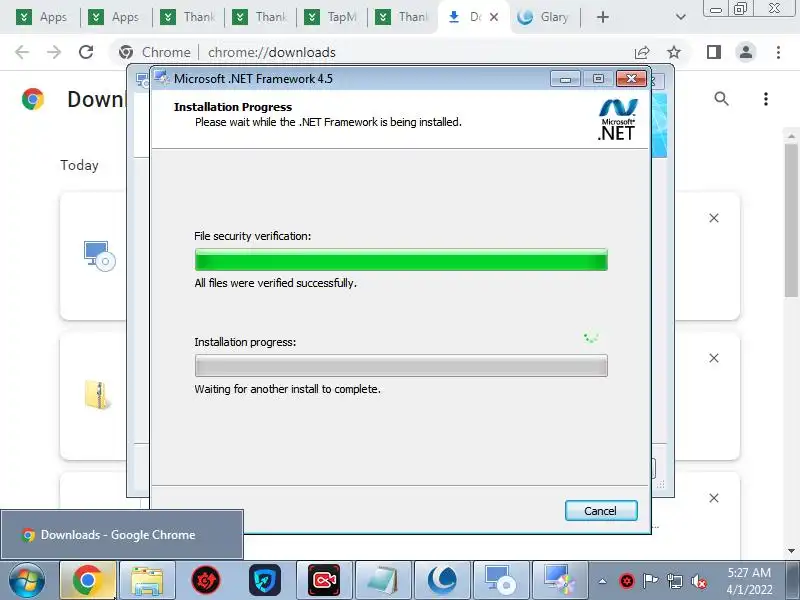Select the Downloads - Google Chrome taskbar preview
Viewport: 800px width, 600px height.
[x=122, y=534]
